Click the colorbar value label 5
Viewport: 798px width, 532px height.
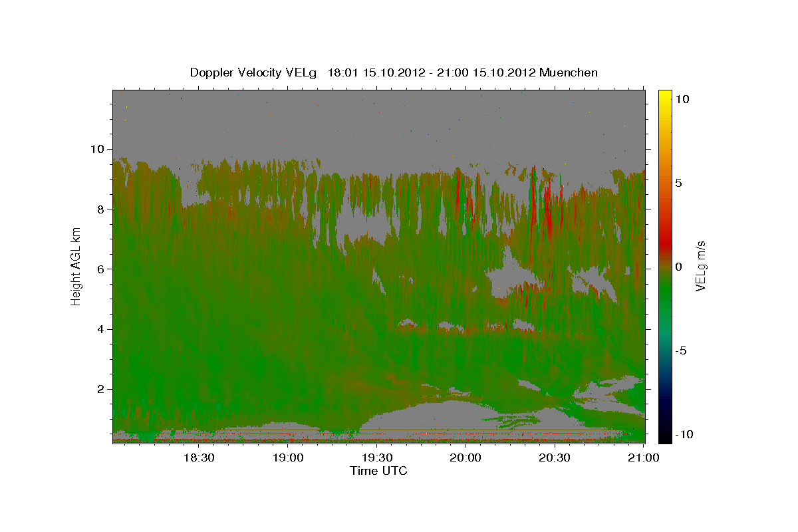coord(678,183)
